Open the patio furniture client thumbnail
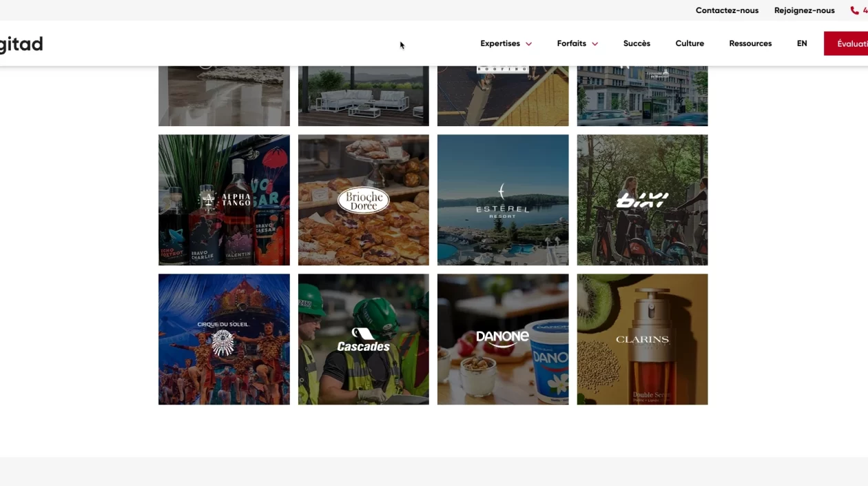 (364, 96)
